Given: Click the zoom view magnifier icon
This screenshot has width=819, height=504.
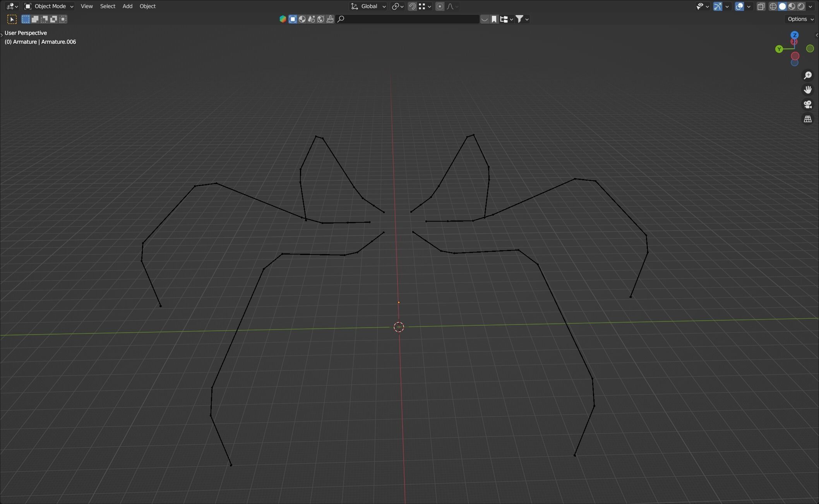Looking at the screenshot, I should [x=808, y=75].
